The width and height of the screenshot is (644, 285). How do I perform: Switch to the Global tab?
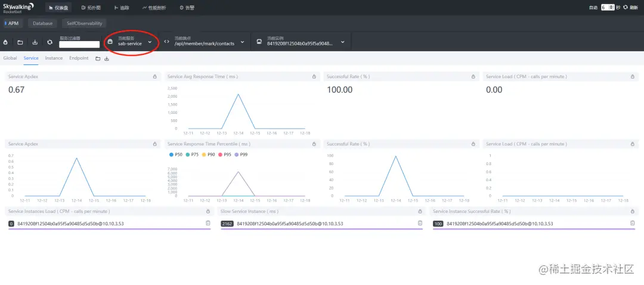tap(10, 58)
